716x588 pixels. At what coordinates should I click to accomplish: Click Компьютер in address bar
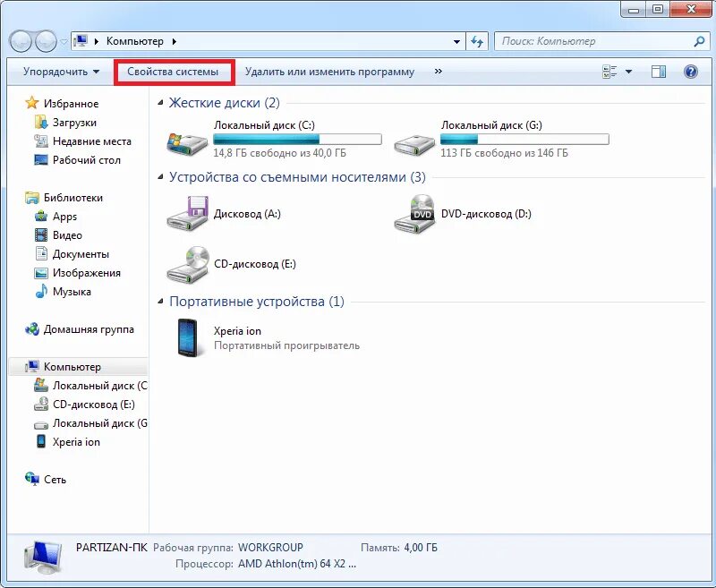(135, 41)
